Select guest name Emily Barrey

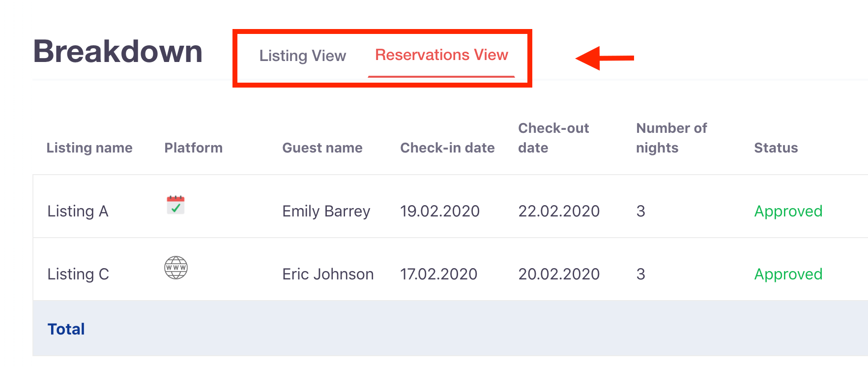326,211
